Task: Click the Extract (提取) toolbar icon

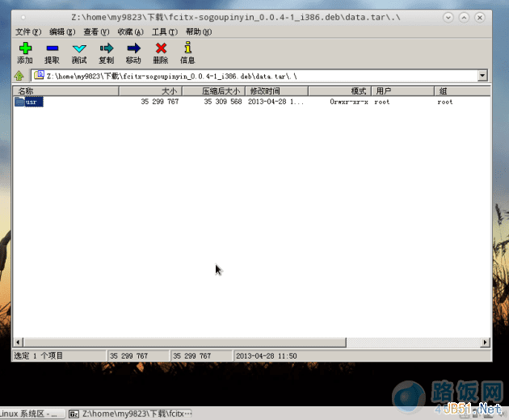Action: click(52, 48)
